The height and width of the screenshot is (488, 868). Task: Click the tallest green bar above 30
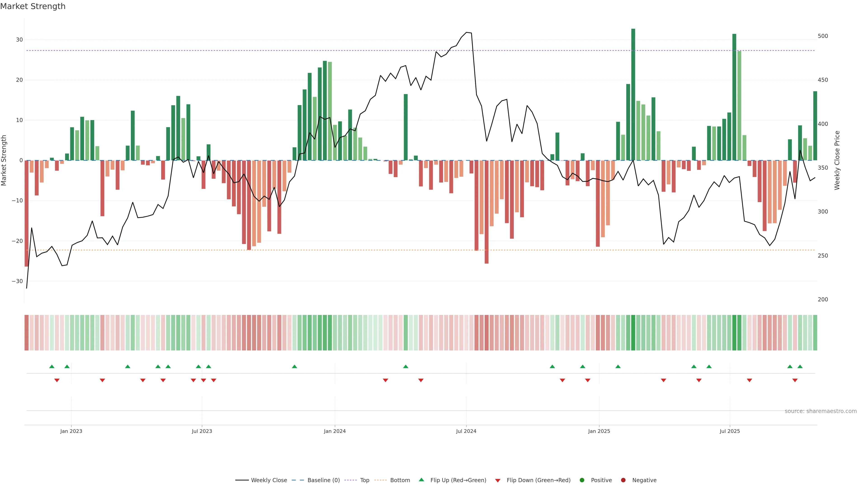click(x=633, y=94)
